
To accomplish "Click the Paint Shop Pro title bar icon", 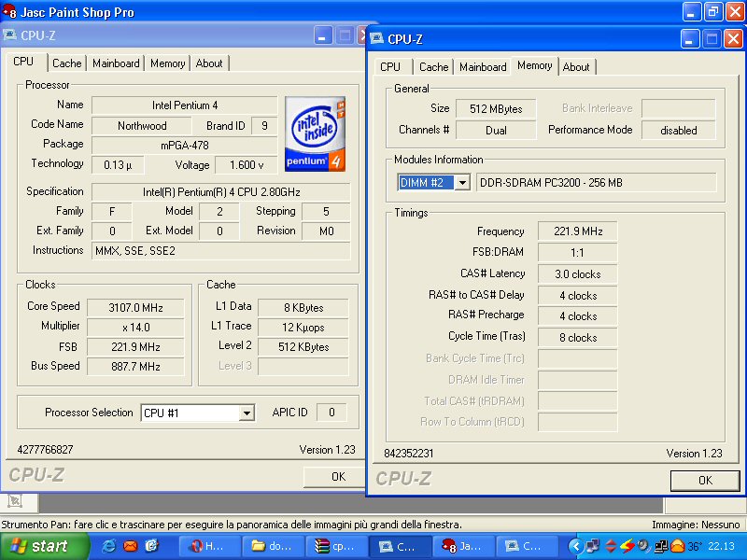I will click(x=9, y=11).
